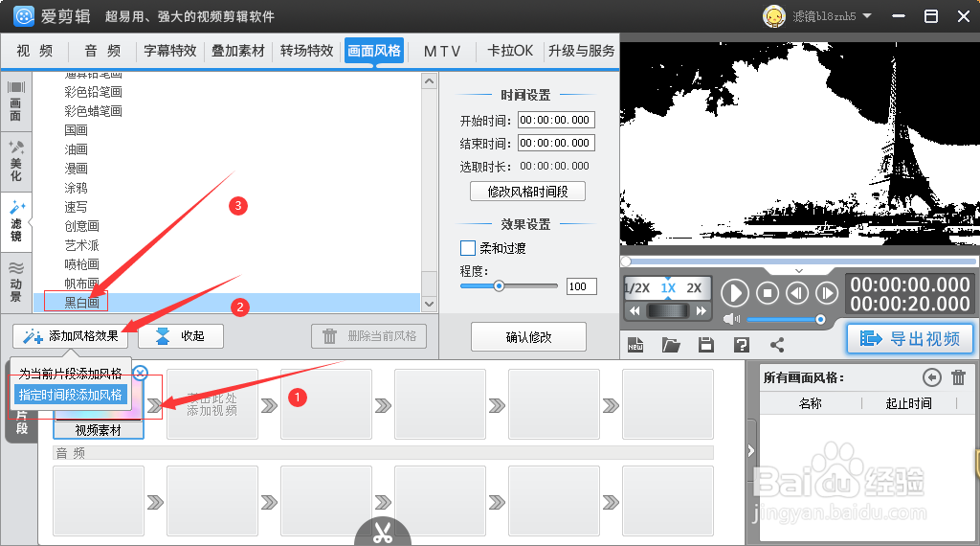
Task: Create a new project with the NEW icon
Action: coord(635,345)
